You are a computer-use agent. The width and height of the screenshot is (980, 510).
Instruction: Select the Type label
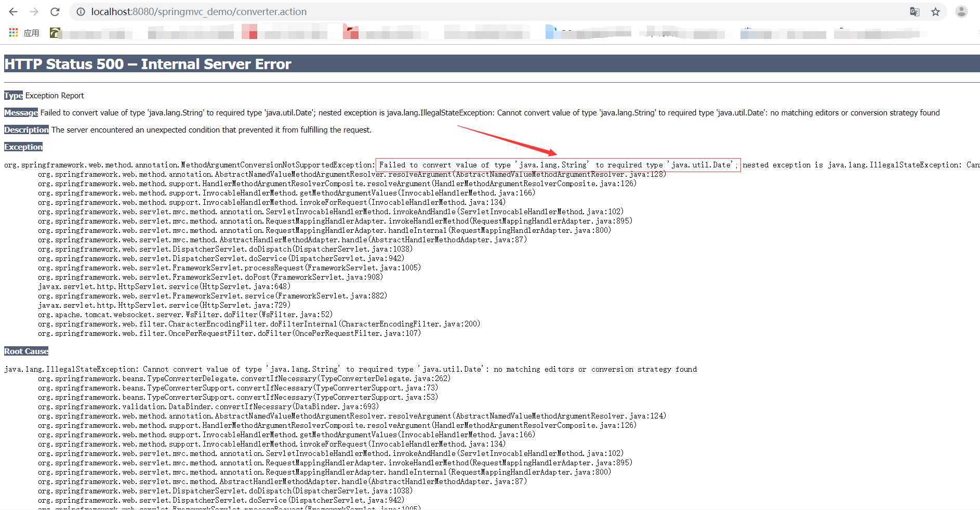click(x=14, y=96)
